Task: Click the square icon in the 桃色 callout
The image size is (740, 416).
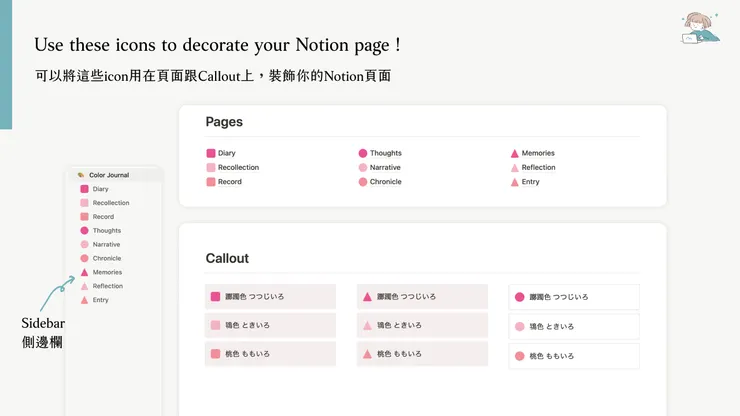Action: (215, 354)
